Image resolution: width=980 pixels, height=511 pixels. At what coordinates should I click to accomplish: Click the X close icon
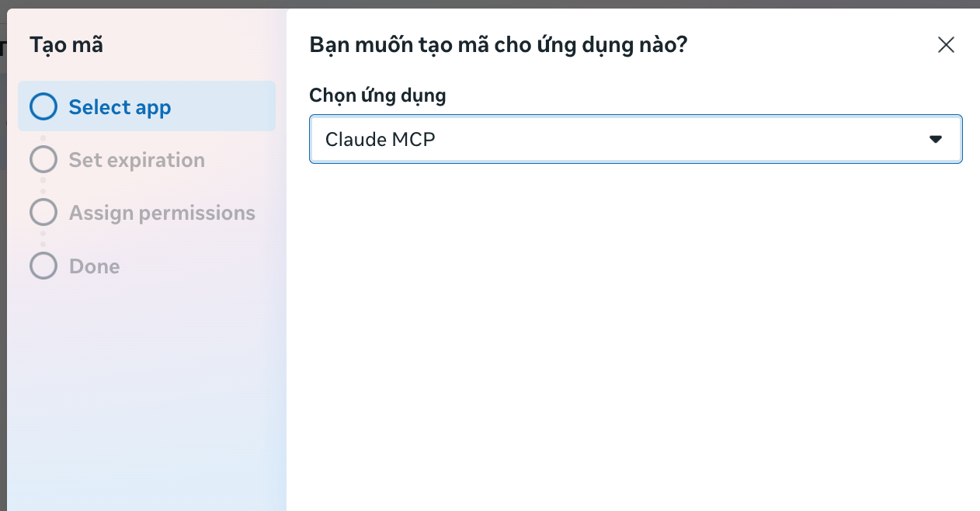946,45
